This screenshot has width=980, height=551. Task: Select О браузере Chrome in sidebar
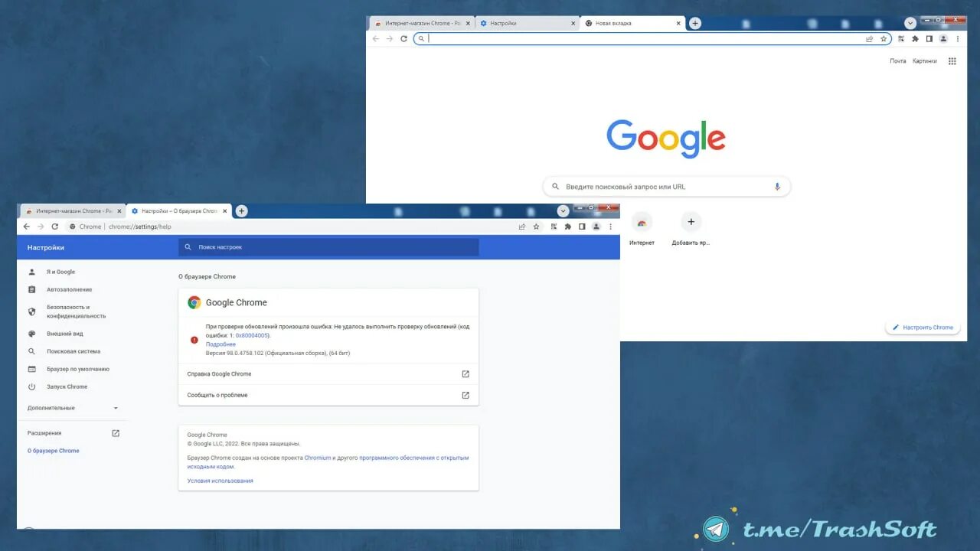coord(54,451)
